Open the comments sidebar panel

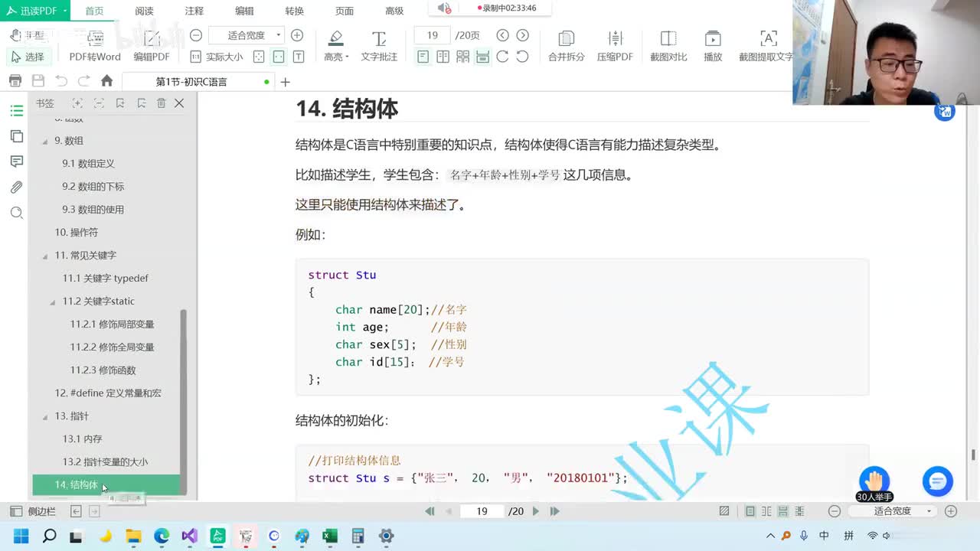[16, 161]
